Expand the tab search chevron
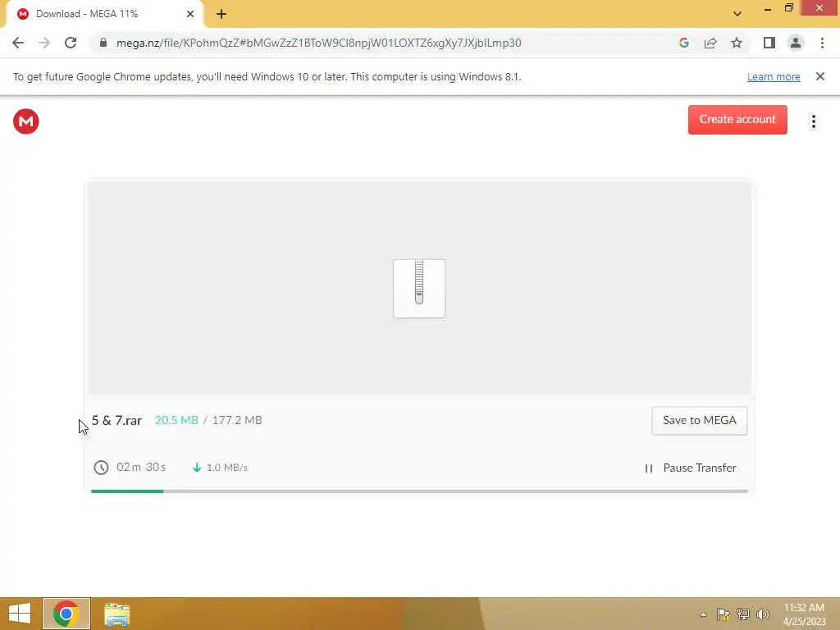 point(737,14)
